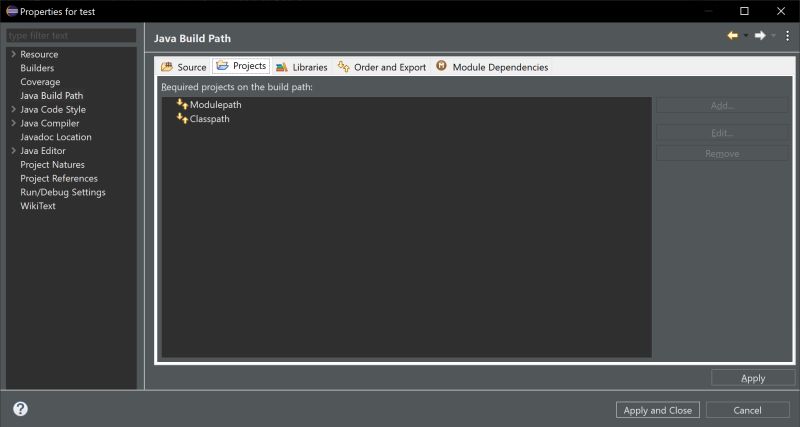
Task: Select Java Code Style in the tree
Action: 53,109
